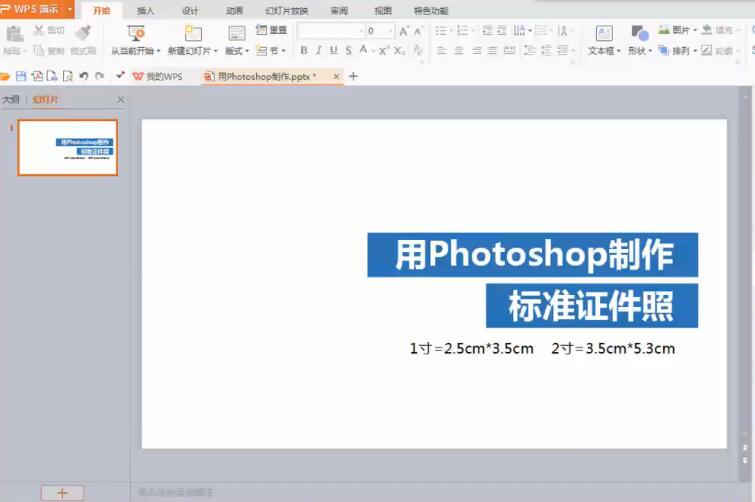Click the Redo arrow
The width and height of the screenshot is (755, 502).
coord(100,76)
